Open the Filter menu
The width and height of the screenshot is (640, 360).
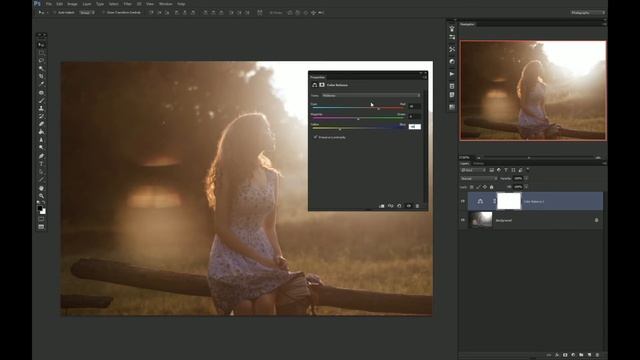[x=128, y=4]
